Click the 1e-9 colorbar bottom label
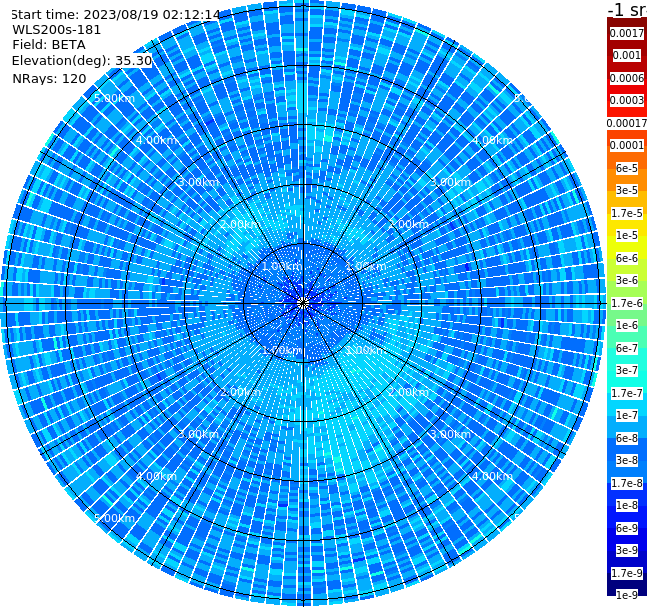Image resolution: width=647 pixels, height=607 pixels. pyautogui.click(x=627, y=595)
